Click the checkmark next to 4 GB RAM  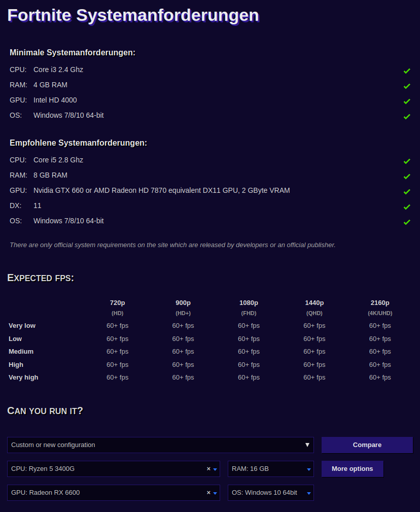click(x=407, y=86)
